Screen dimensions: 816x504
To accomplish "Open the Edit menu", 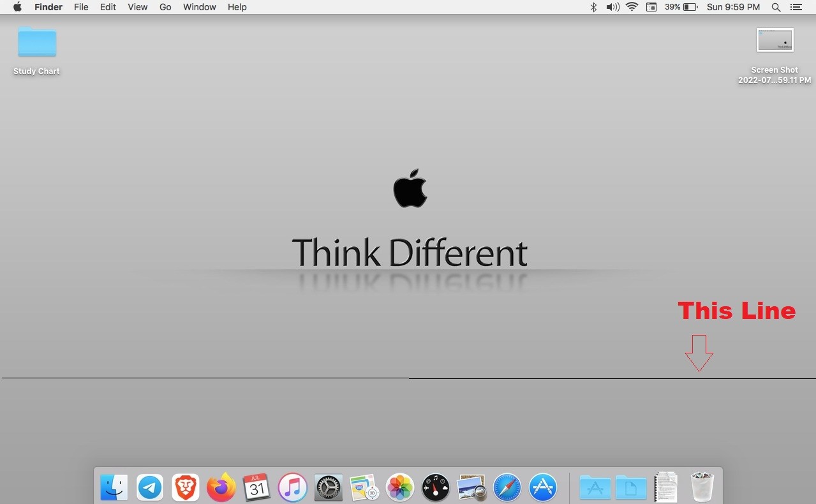I will [x=108, y=7].
